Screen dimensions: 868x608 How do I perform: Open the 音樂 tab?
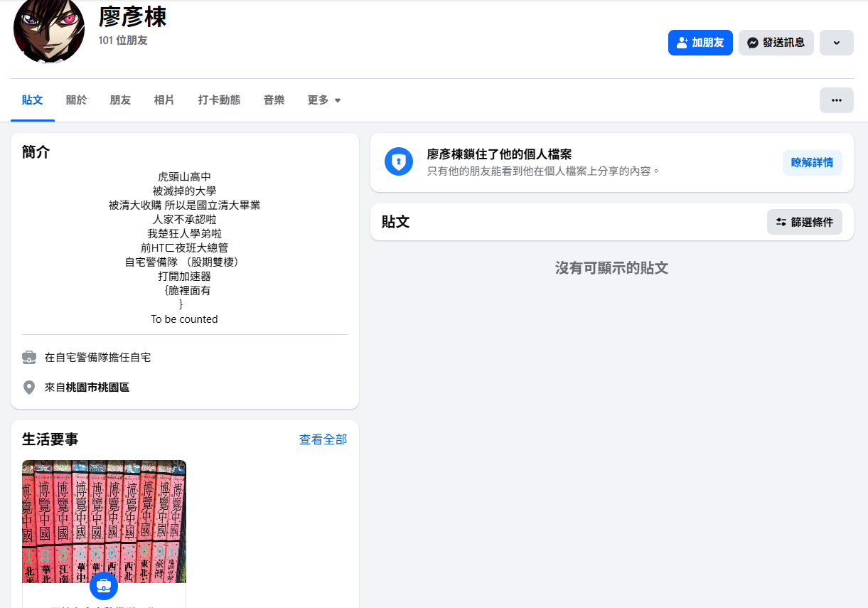tap(274, 100)
